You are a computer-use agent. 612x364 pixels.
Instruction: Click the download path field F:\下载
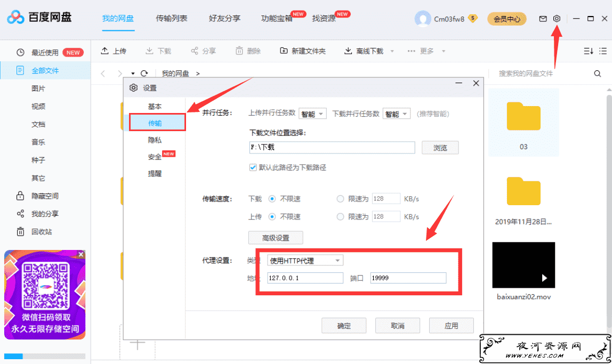click(x=332, y=148)
